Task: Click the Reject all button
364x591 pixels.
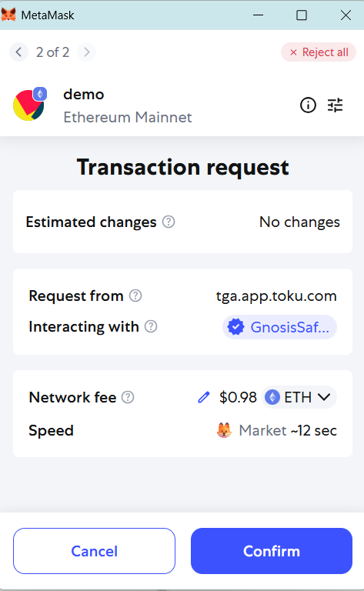Action: [x=319, y=52]
